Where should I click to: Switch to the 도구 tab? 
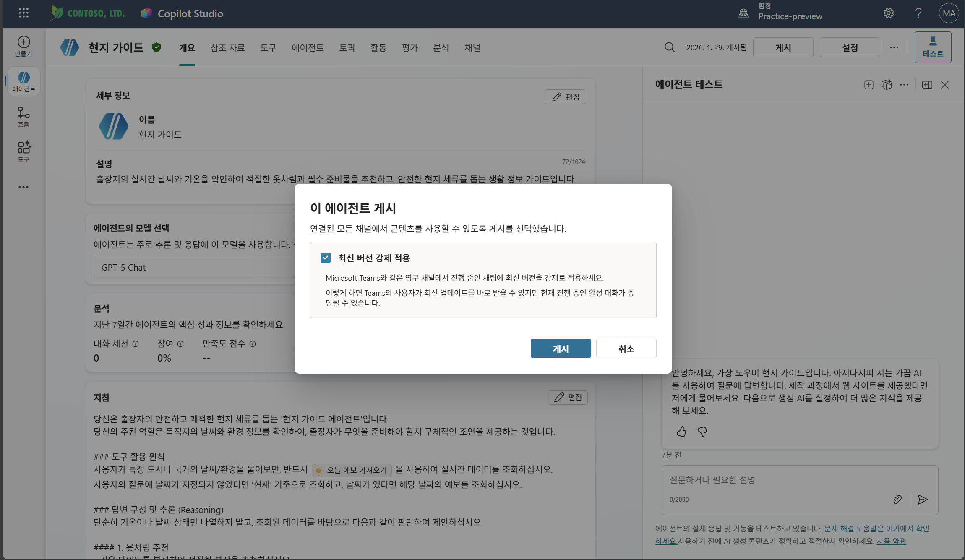[x=269, y=48]
